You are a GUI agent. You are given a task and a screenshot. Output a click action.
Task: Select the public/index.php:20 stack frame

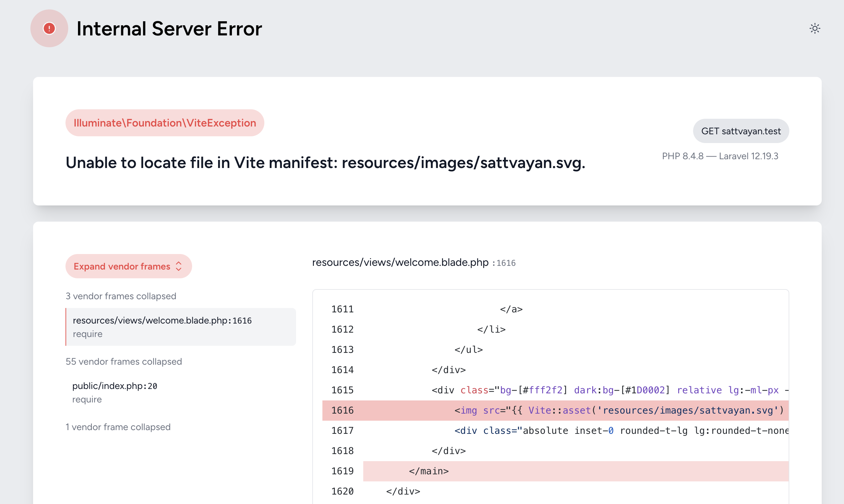114,386
